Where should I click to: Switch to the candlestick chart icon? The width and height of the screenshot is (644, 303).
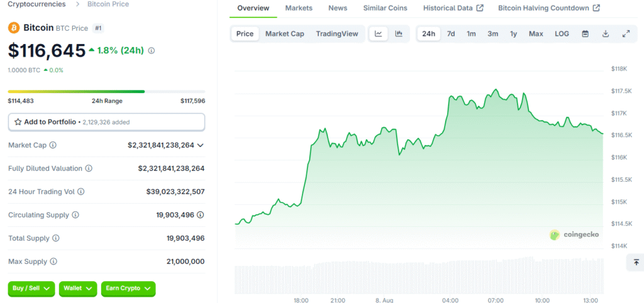coord(399,33)
